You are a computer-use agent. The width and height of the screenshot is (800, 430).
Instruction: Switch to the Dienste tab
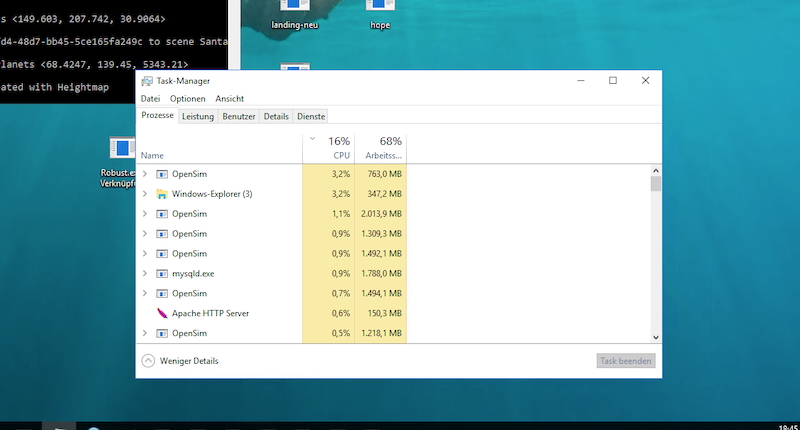click(x=311, y=116)
